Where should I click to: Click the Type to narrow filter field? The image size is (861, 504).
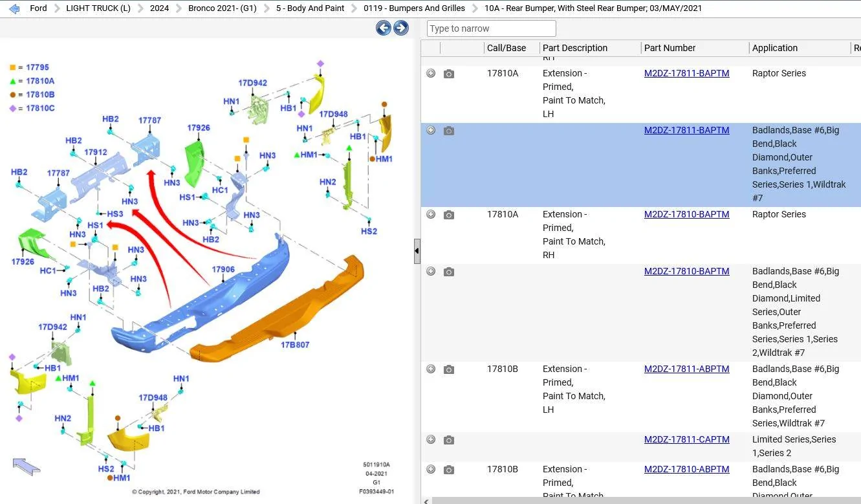tap(492, 28)
